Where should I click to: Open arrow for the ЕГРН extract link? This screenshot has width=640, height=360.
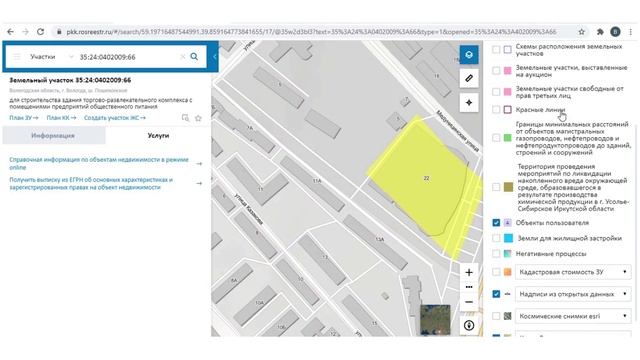point(199,184)
